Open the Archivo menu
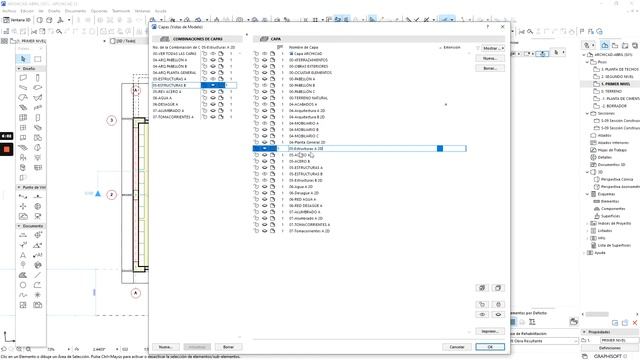This screenshot has width=640, height=360. click(9, 11)
